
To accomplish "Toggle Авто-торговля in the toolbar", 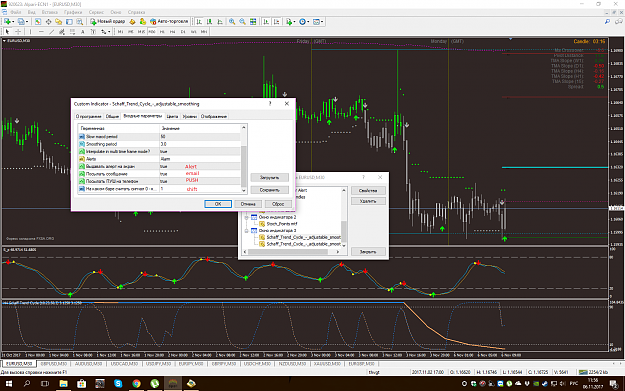I will click(x=169, y=22).
